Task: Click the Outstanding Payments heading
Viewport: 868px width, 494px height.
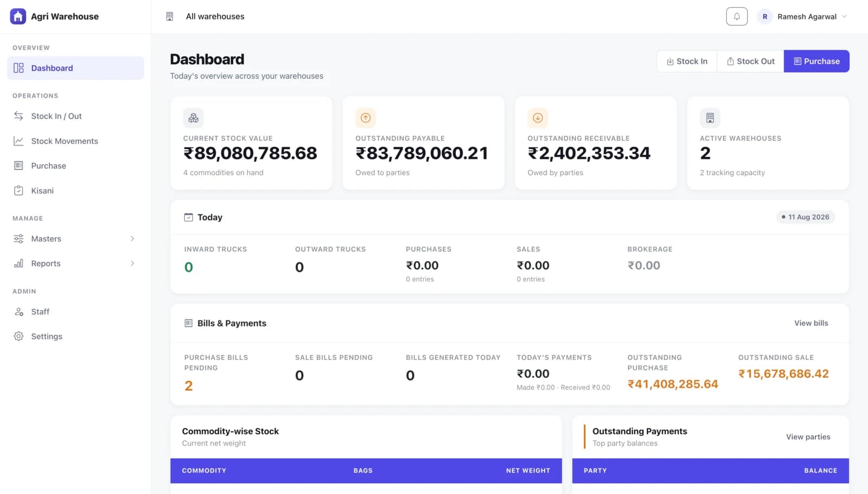Action: (640, 432)
